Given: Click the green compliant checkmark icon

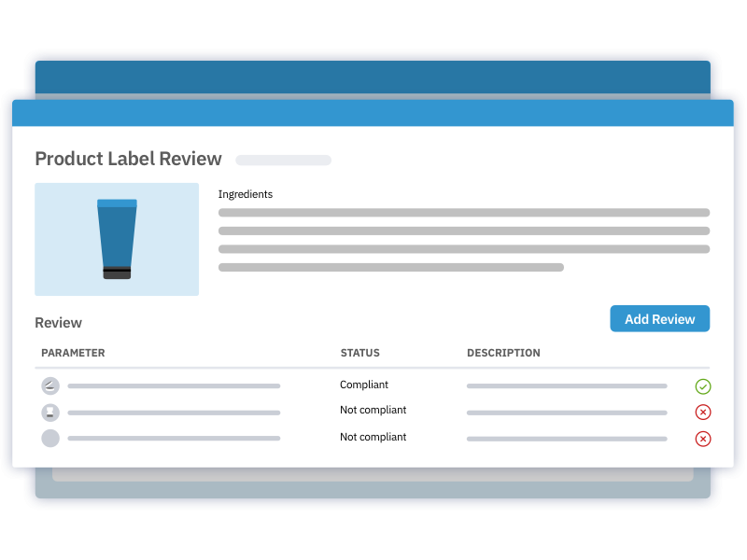Looking at the screenshot, I should point(703,385).
